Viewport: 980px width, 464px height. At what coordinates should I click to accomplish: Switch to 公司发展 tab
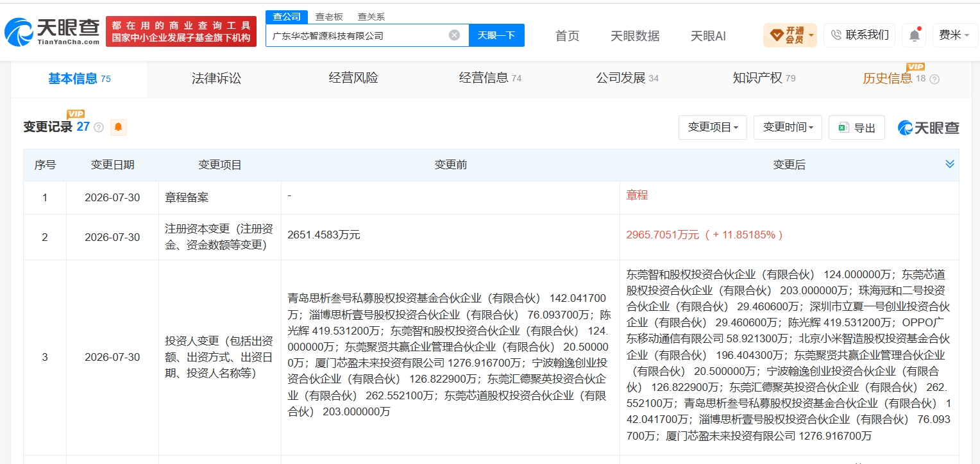627,79
